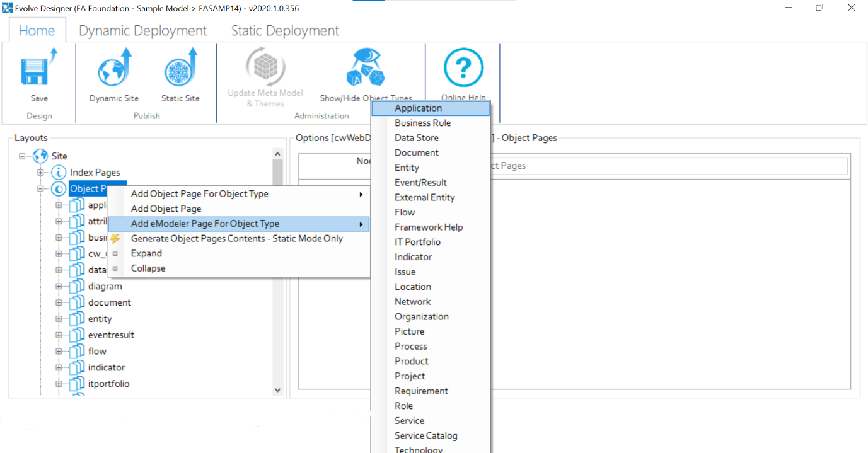Select Application in the object type submenu
This screenshot has height=453, width=868.
tap(418, 108)
